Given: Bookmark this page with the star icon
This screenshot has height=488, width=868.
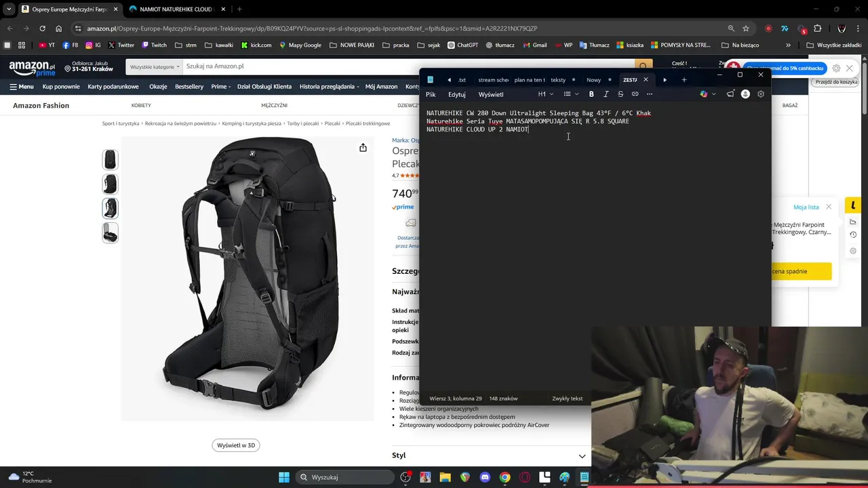Looking at the screenshot, I should [746, 28].
